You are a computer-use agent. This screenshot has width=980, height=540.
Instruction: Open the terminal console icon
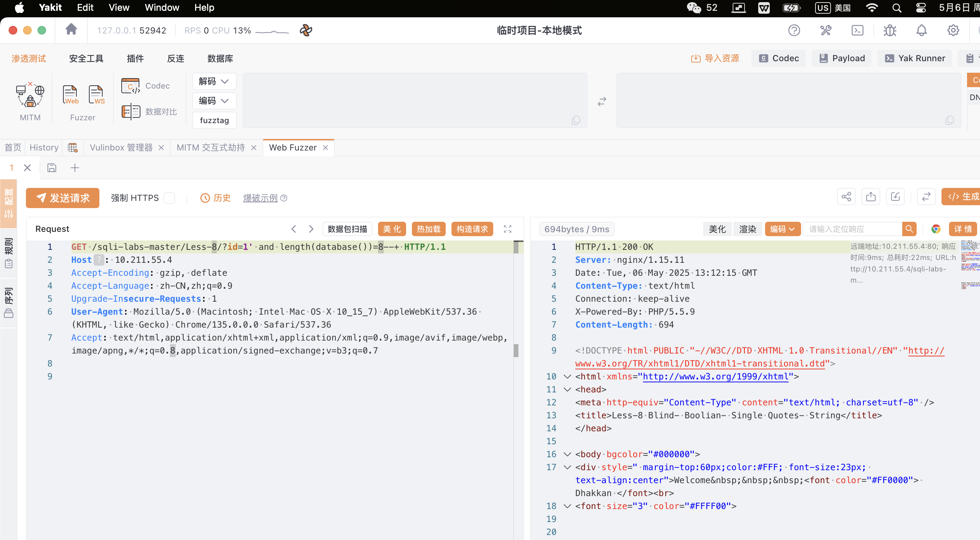pyautogui.click(x=857, y=30)
